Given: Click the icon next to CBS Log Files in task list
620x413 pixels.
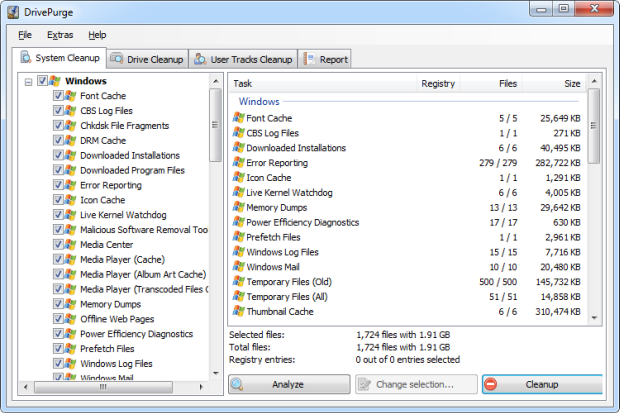Looking at the screenshot, I should point(238,133).
